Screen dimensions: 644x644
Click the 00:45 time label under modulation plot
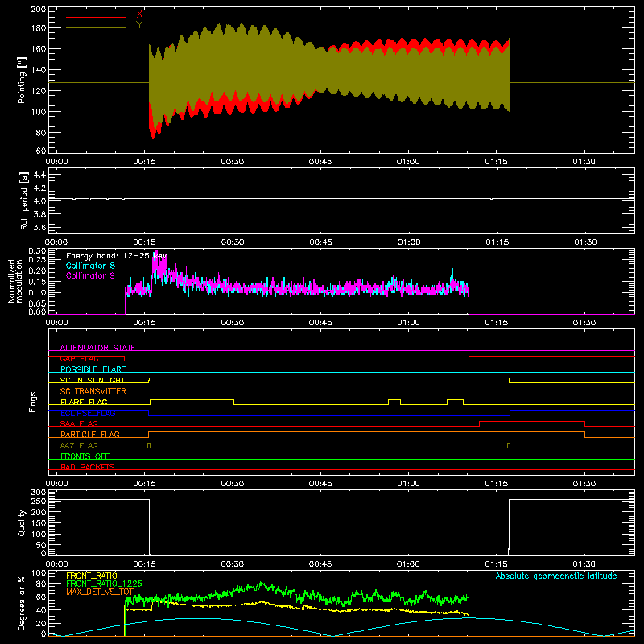click(320, 323)
